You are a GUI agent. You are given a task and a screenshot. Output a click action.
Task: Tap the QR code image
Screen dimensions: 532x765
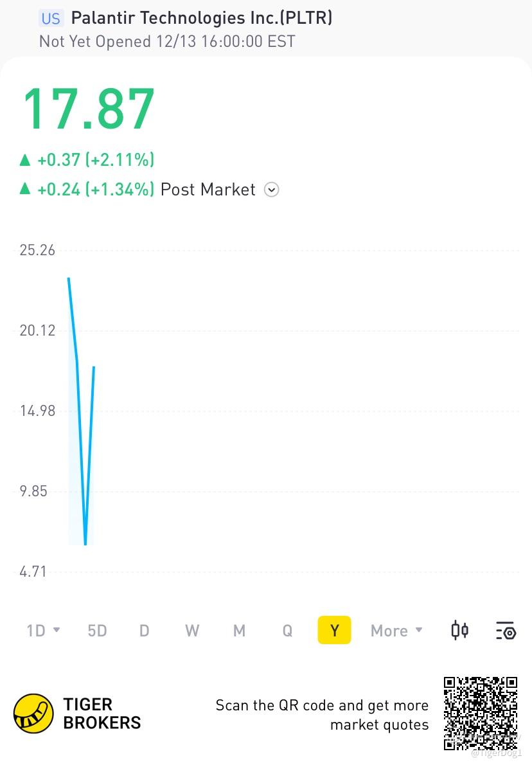point(481,712)
